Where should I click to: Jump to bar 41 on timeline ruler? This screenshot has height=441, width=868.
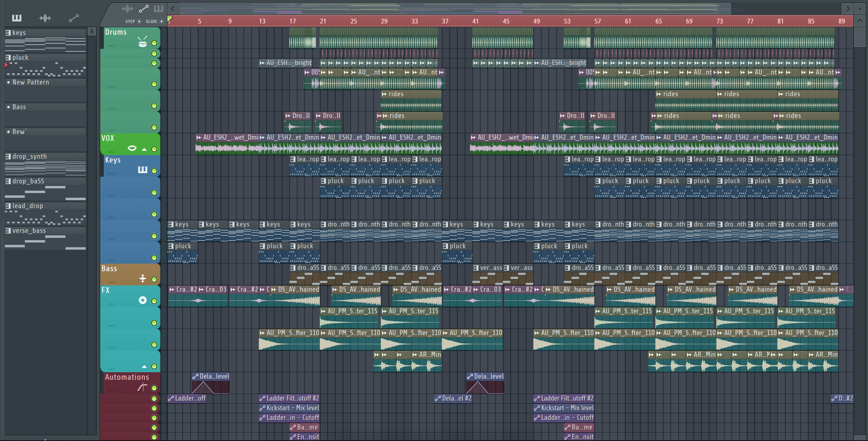(475, 21)
